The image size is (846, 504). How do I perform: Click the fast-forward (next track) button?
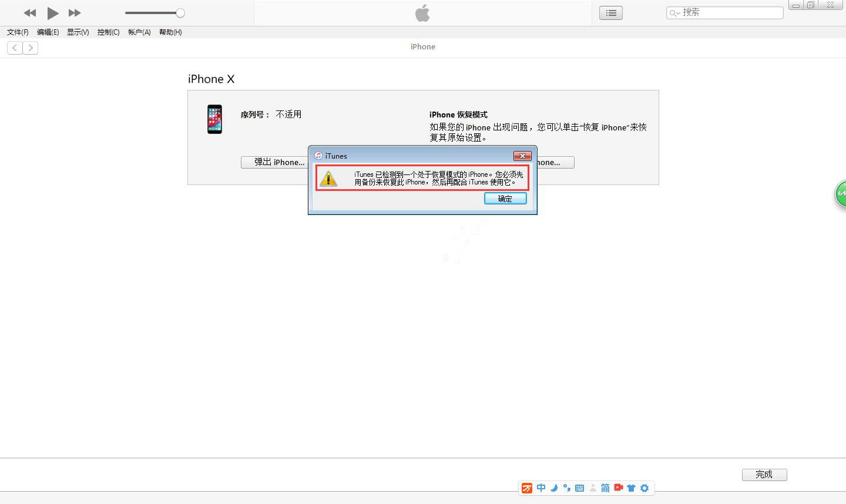click(75, 13)
